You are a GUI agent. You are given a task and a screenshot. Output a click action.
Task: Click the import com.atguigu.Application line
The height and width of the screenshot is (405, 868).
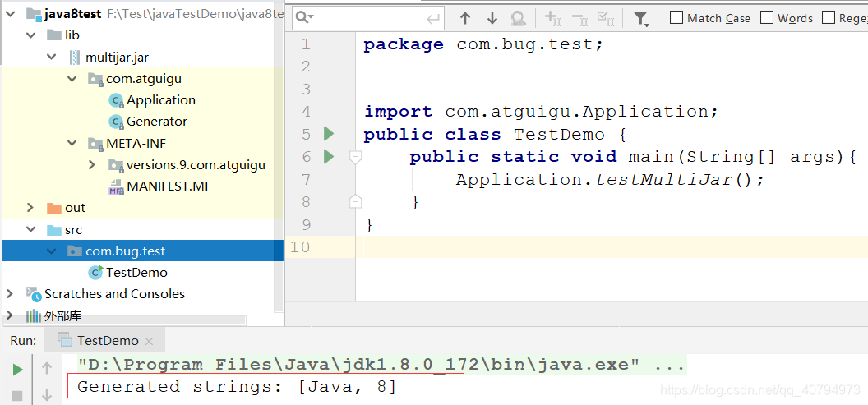[541, 112]
